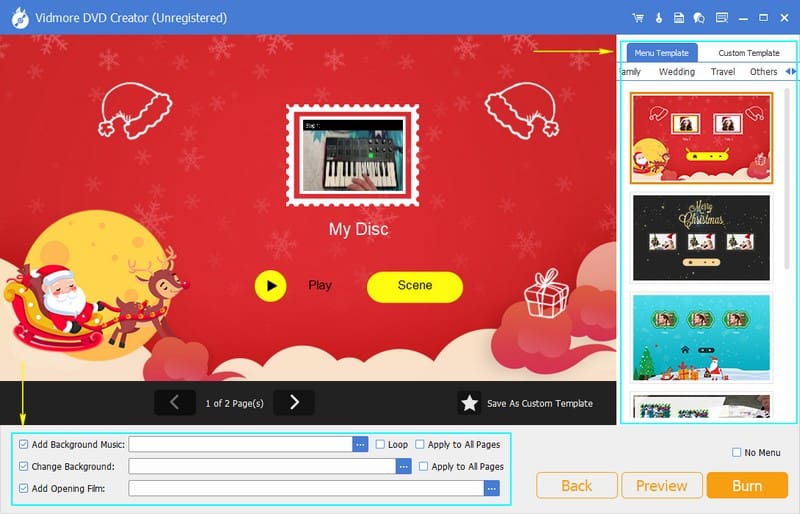Uncheck the Add Background Music checkbox
The width and height of the screenshot is (800, 514).
(x=24, y=444)
